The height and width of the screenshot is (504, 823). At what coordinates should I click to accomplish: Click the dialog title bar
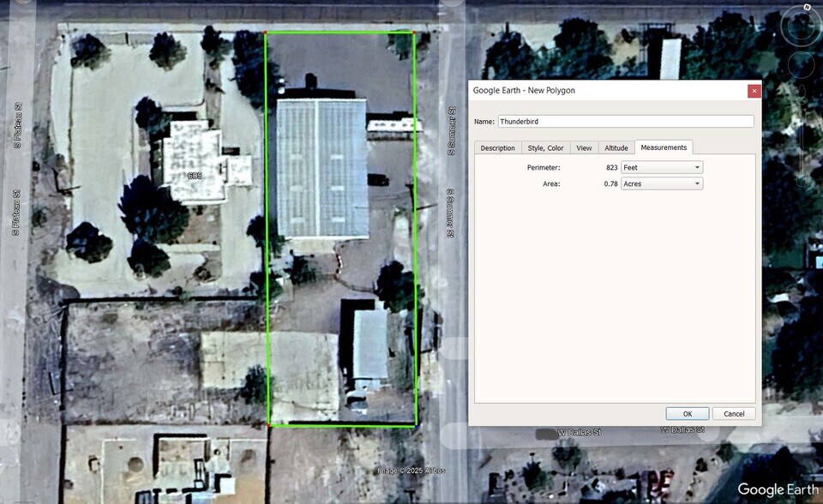click(x=600, y=90)
